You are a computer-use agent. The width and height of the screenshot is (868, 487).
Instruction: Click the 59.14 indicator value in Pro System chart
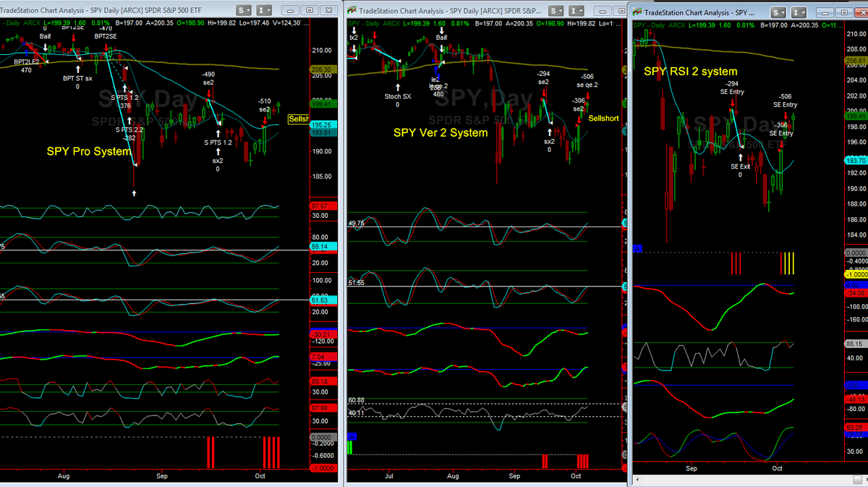[324, 246]
